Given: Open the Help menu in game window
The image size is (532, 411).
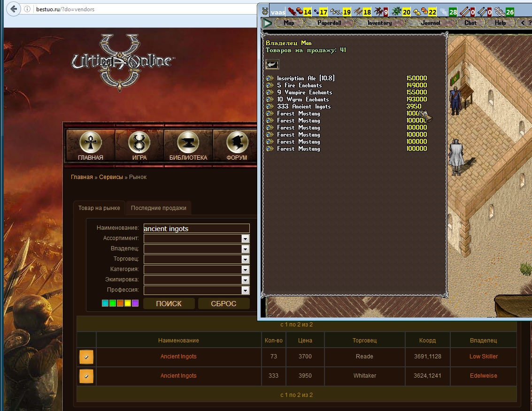Looking at the screenshot, I should click(x=500, y=23).
